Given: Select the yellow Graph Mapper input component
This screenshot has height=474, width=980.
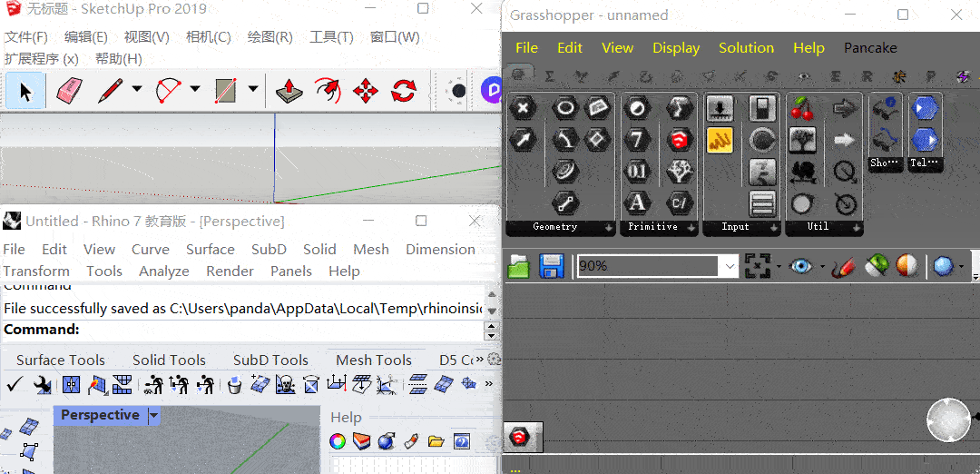Looking at the screenshot, I should tap(720, 140).
